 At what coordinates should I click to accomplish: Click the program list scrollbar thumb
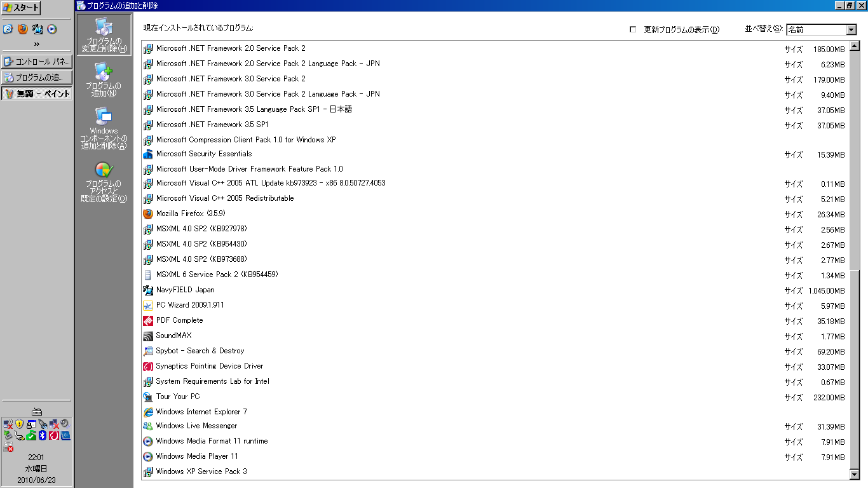click(854, 369)
